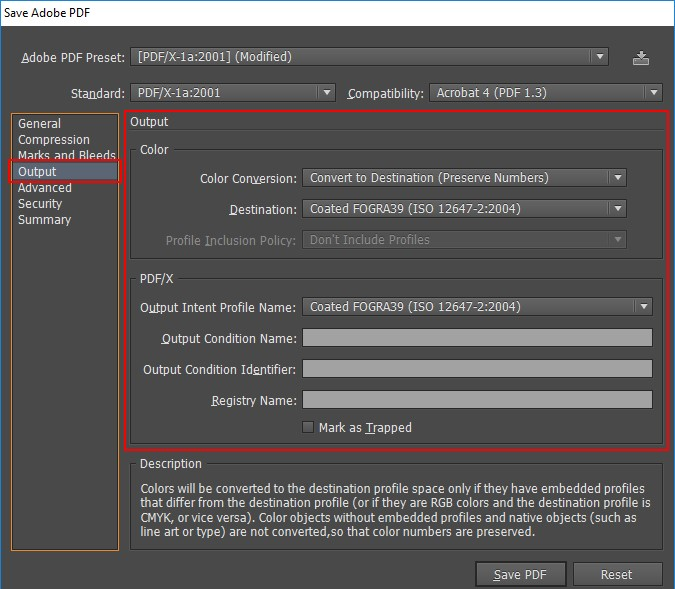675x589 pixels.
Task: Focus the Output Condition Identifier field
Action: 477,369
